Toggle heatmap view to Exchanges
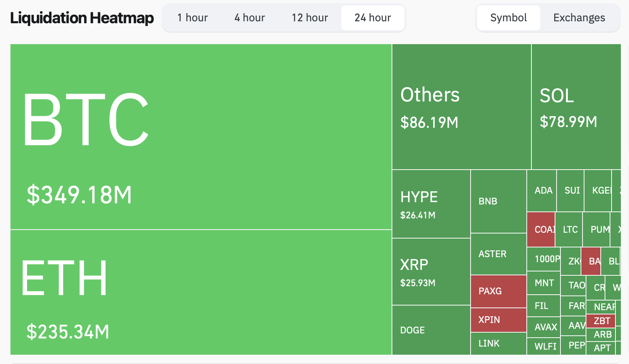This screenshot has width=629, height=364. (579, 18)
